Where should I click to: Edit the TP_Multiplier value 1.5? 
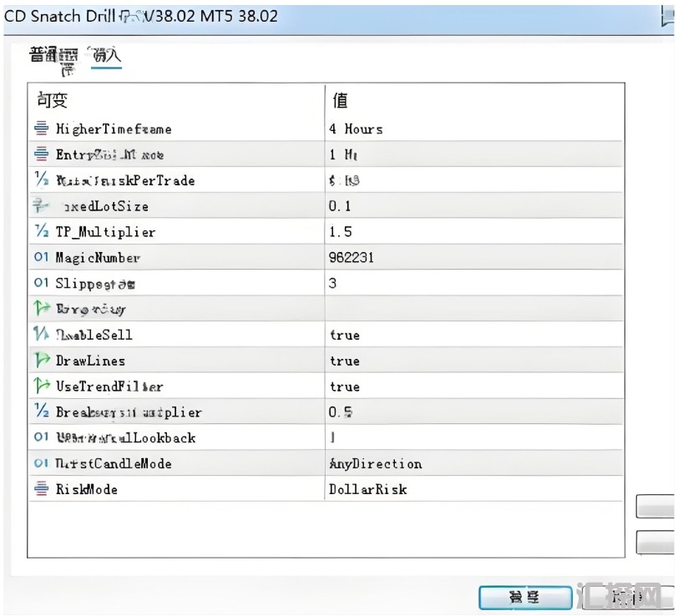click(x=340, y=232)
